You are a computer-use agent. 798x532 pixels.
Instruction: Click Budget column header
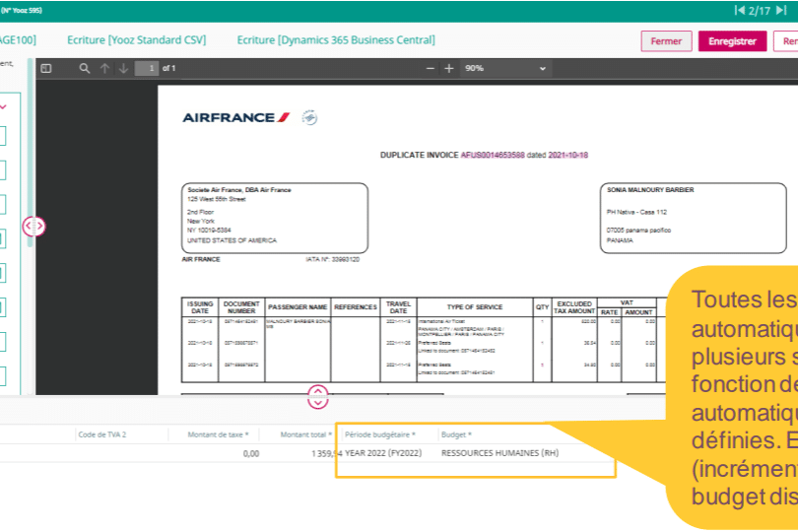(456, 434)
